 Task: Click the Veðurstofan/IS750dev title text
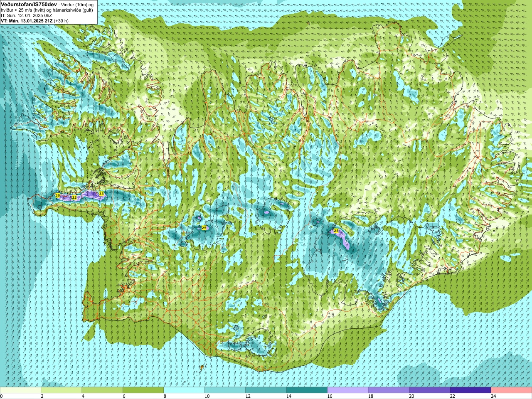pos(29,4)
